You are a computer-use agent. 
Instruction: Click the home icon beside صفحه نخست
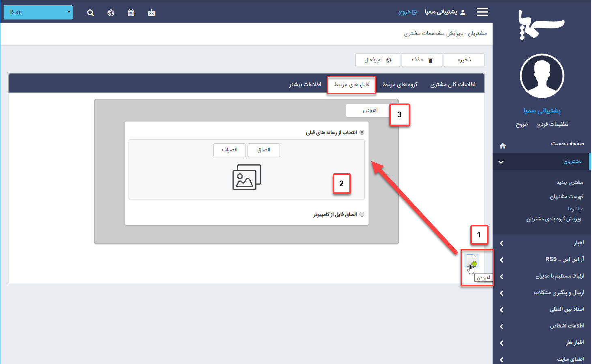[x=503, y=145]
